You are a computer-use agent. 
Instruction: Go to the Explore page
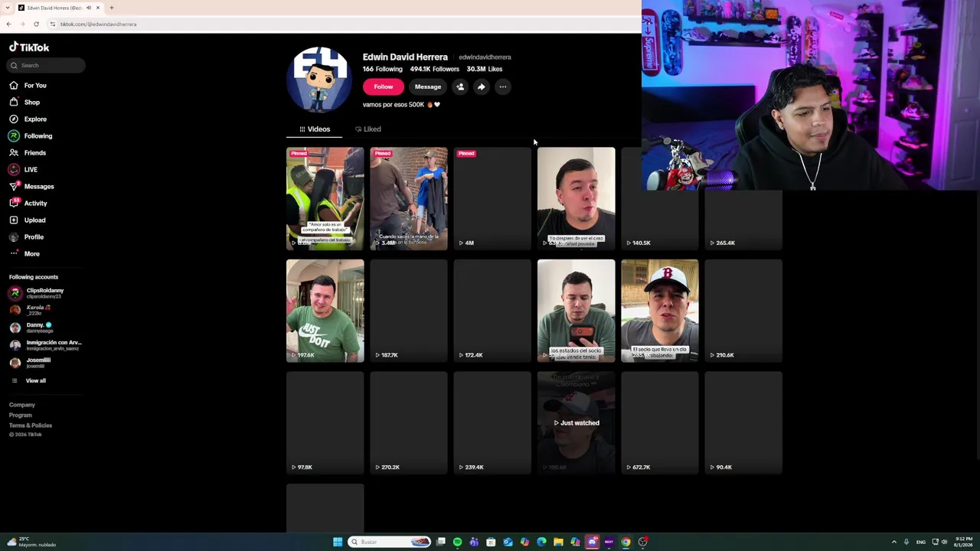28,119
